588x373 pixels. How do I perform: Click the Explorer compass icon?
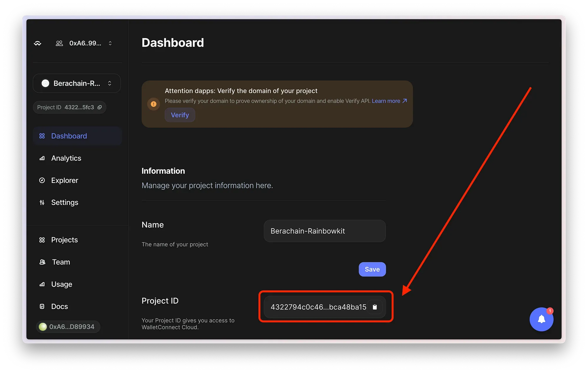click(42, 180)
